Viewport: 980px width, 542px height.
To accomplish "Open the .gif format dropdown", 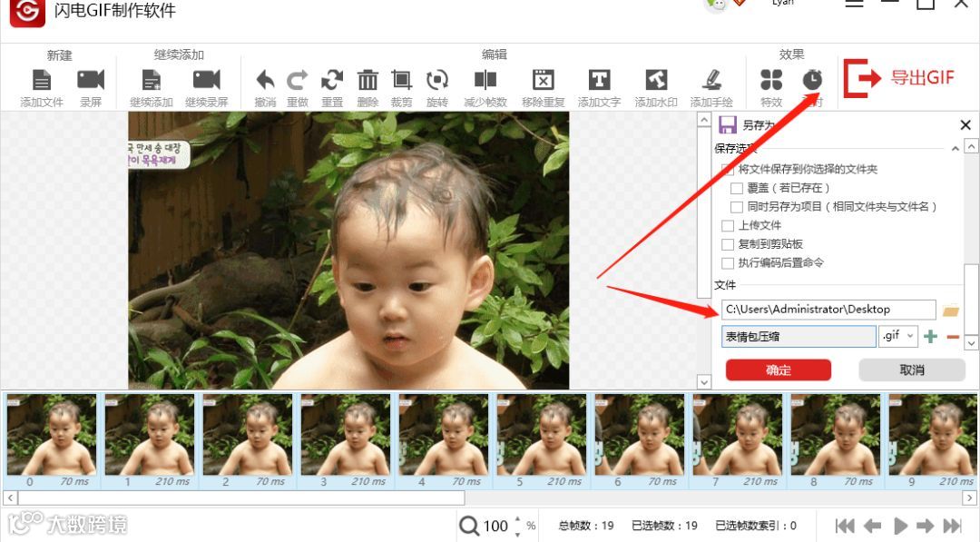I will pyautogui.click(x=898, y=336).
